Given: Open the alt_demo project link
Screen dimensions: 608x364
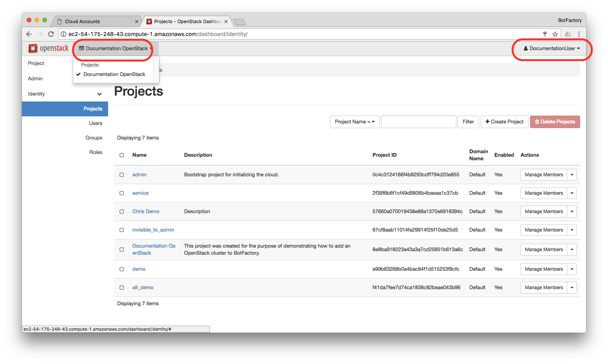Looking at the screenshot, I should coord(143,288).
